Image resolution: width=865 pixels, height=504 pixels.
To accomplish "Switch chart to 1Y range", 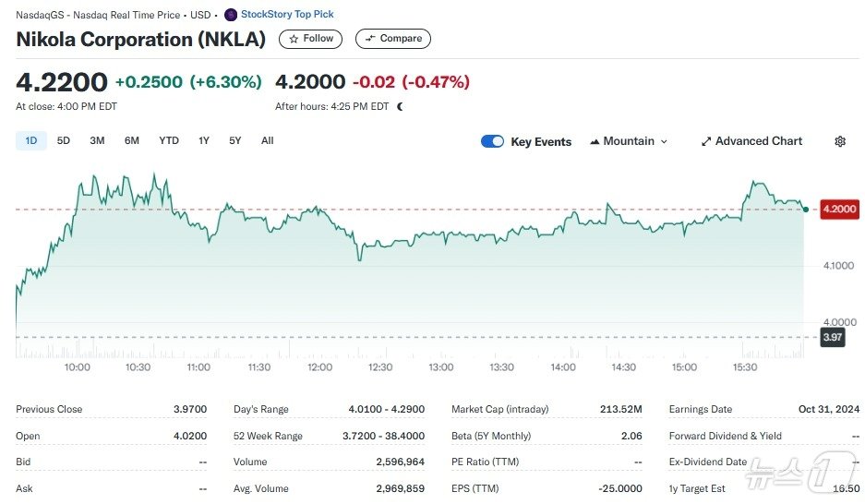I will pos(204,140).
